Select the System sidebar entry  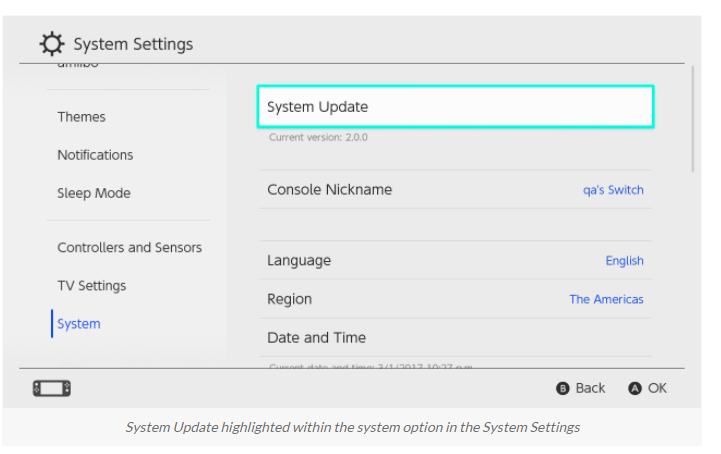click(79, 324)
